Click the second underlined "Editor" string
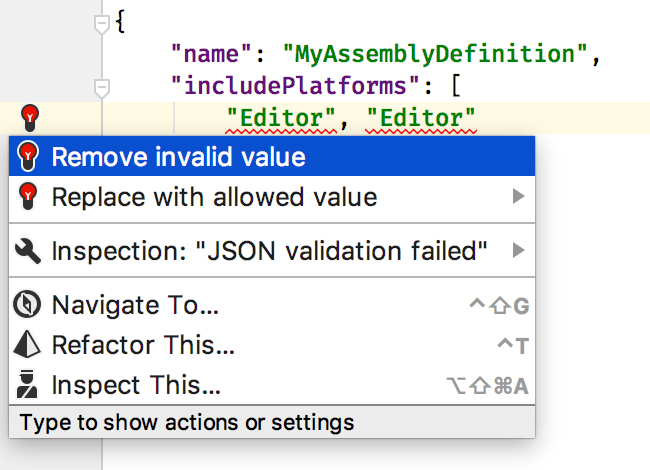This screenshot has height=470, width=650. (421, 118)
